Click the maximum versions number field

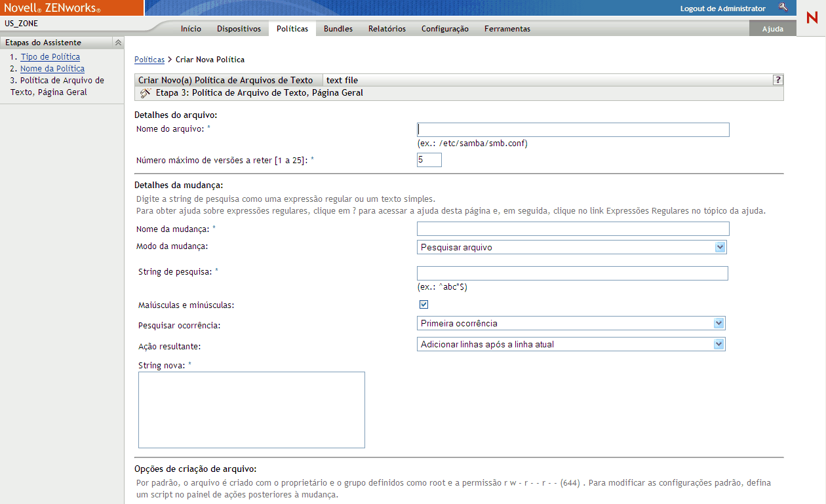[x=429, y=160]
